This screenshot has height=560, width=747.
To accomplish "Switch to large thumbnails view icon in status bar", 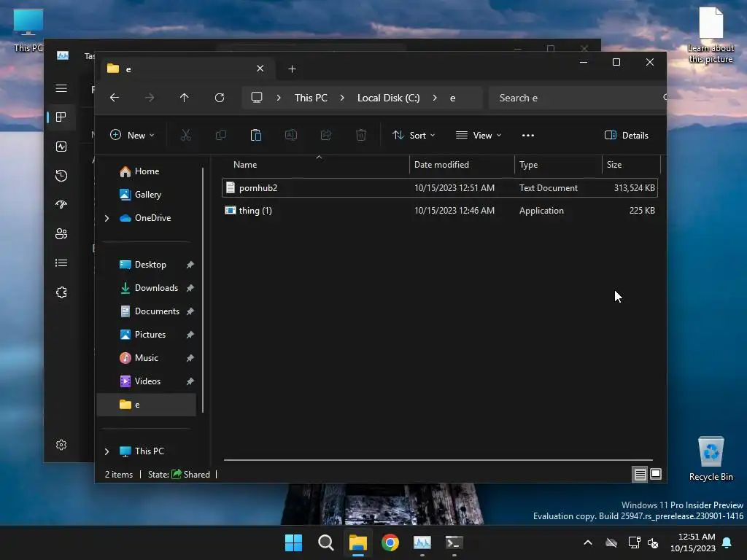I will click(x=656, y=474).
